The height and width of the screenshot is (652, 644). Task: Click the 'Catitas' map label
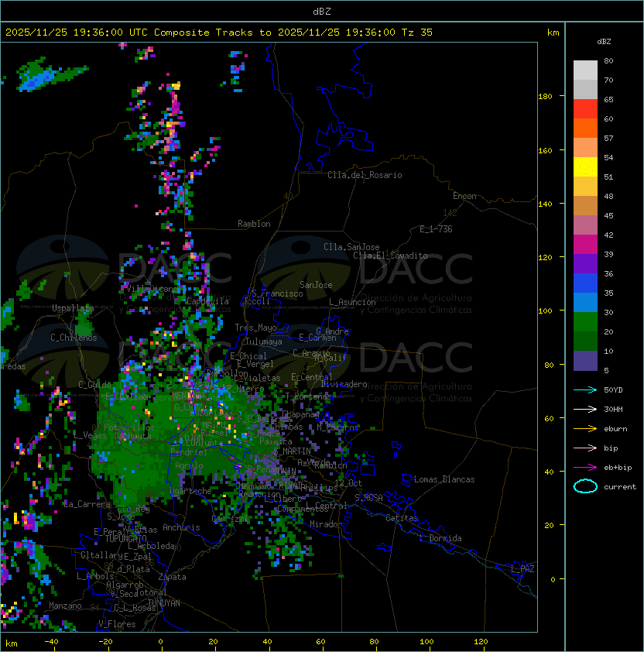click(402, 518)
